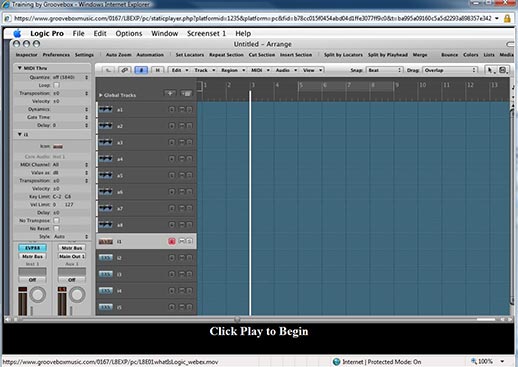The width and height of the screenshot is (518, 367).
Task: Open the Snap dropdown set to Beat
Action: click(x=384, y=70)
